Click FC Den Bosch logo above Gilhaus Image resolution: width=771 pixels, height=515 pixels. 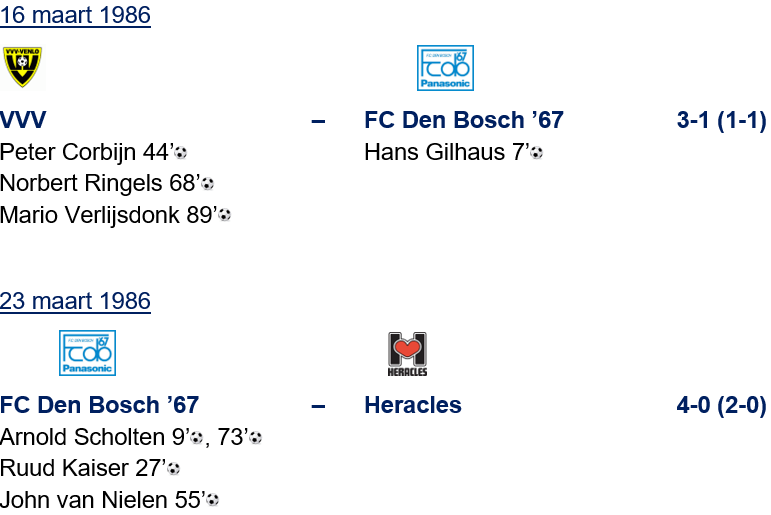tap(445, 68)
